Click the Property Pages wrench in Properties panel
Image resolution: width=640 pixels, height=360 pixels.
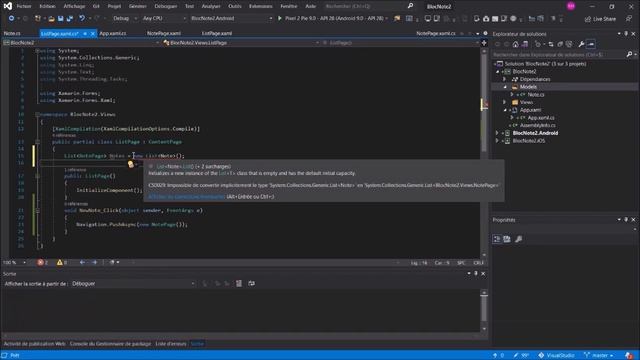pyautogui.click(x=518, y=239)
